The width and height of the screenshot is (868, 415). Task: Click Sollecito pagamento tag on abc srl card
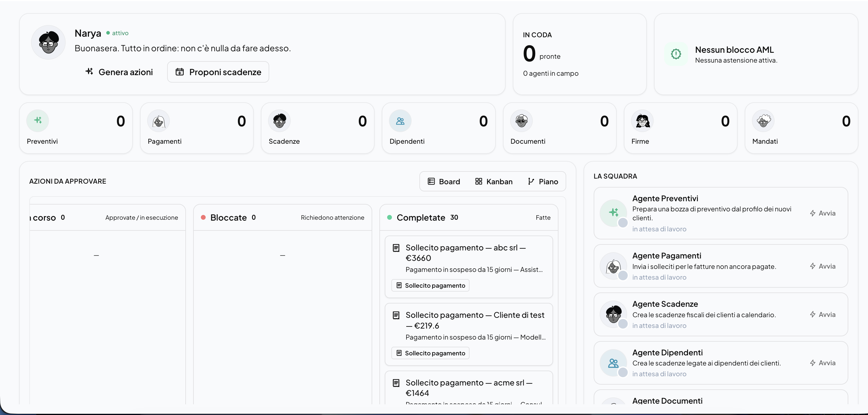coord(430,285)
